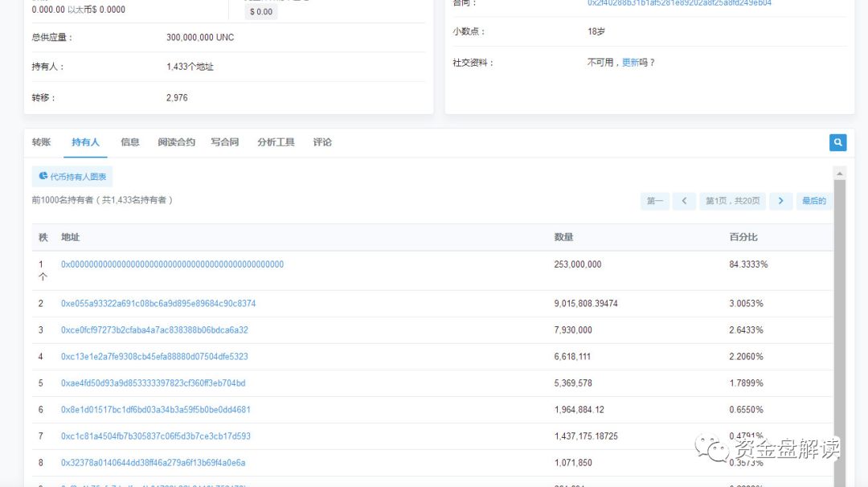Click the transfers count 2,976
Viewport: 868px width, 487px height.
coord(177,97)
